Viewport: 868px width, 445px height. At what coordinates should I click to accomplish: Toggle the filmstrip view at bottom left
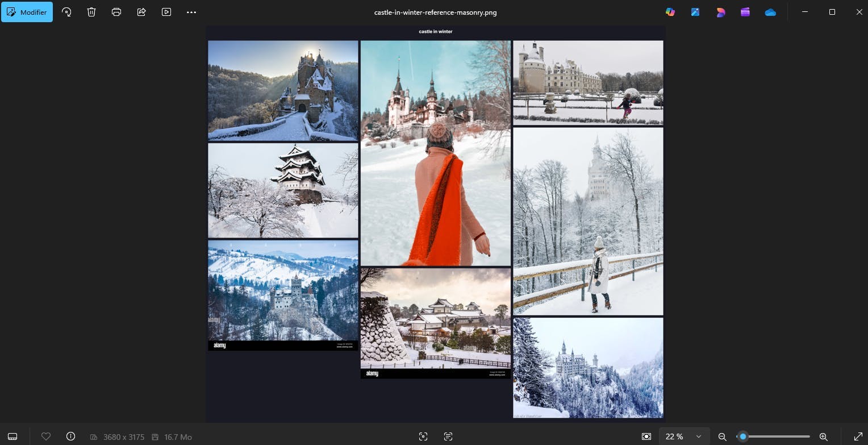pos(12,436)
